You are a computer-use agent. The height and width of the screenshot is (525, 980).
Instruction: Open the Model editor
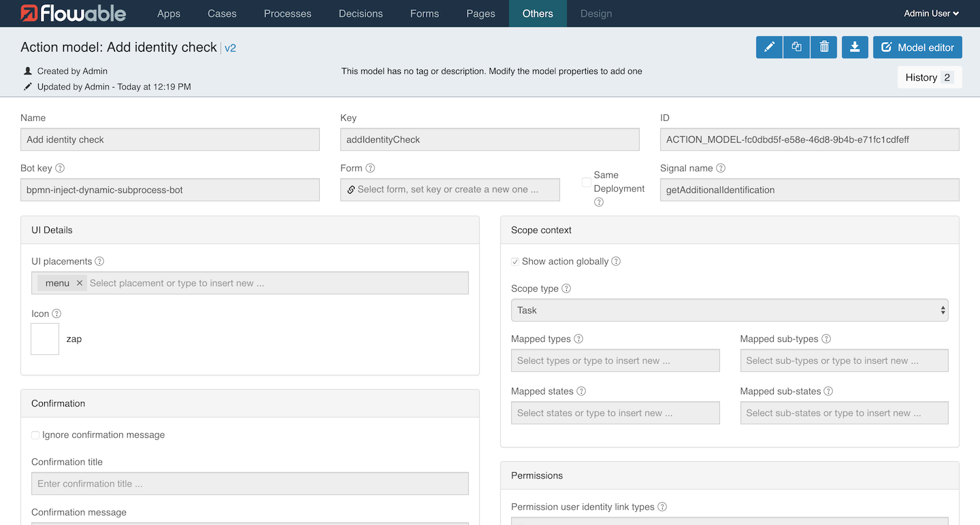[917, 47]
